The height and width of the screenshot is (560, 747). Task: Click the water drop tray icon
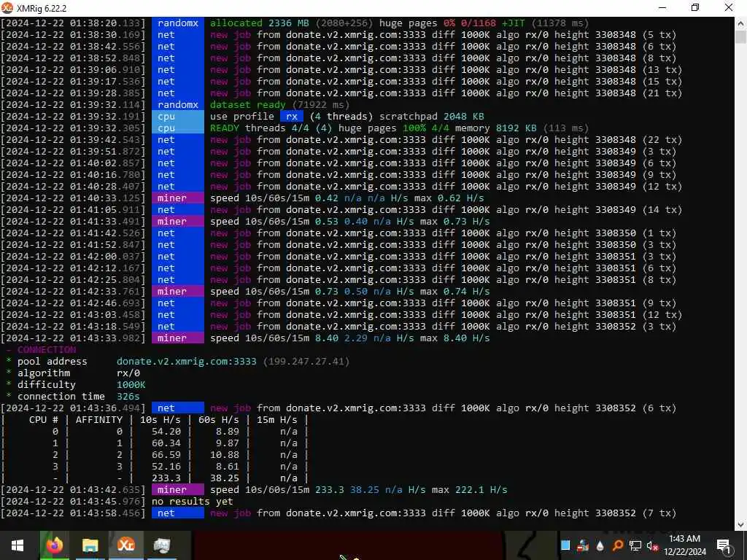(x=600, y=545)
